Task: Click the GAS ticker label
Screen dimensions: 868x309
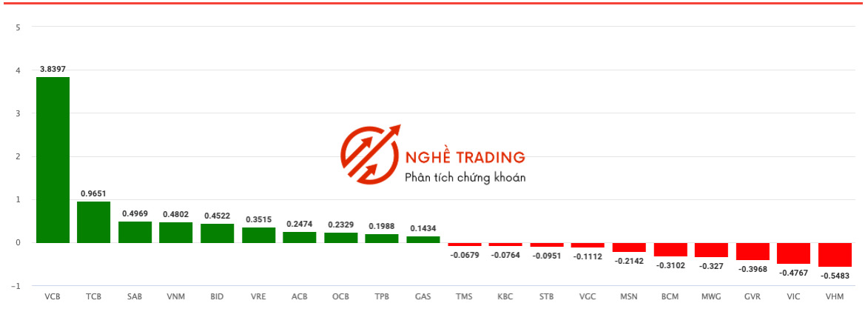Action: 423,297
